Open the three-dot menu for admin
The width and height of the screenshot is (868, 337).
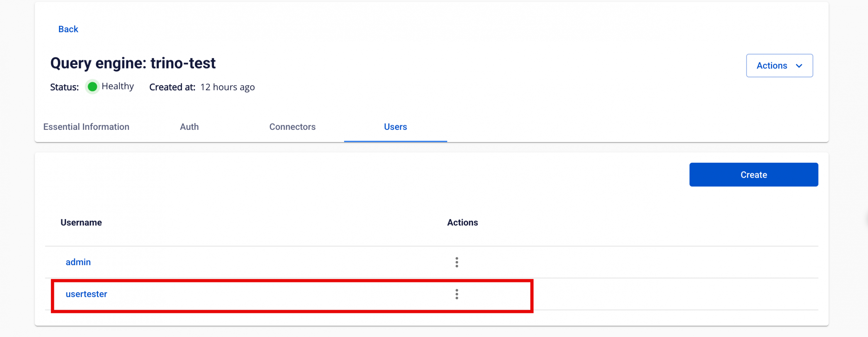457,262
